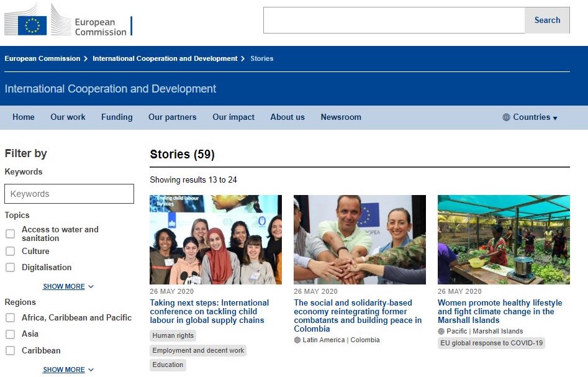Tick the Access to water and sanitation checkbox
Viewport: 588px width, 377px height.
tap(10, 234)
